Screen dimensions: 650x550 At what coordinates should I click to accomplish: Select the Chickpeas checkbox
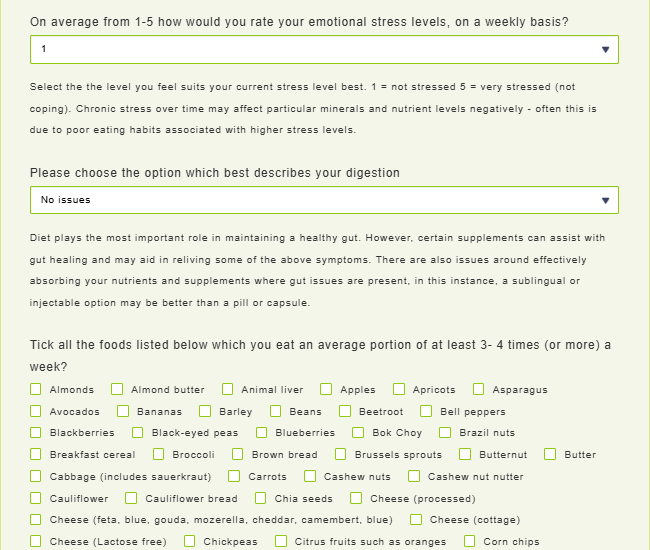click(190, 541)
